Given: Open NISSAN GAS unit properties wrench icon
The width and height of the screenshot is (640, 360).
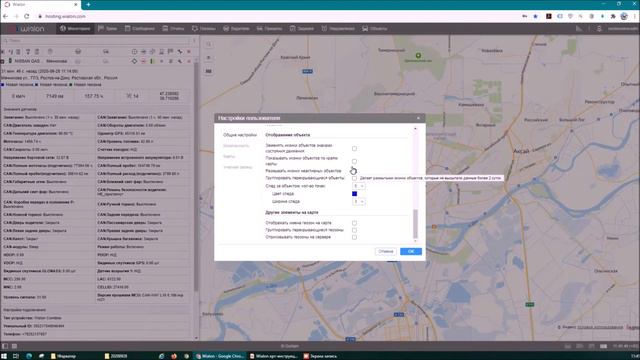Looking at the screenshot, I should click(180, 61).
